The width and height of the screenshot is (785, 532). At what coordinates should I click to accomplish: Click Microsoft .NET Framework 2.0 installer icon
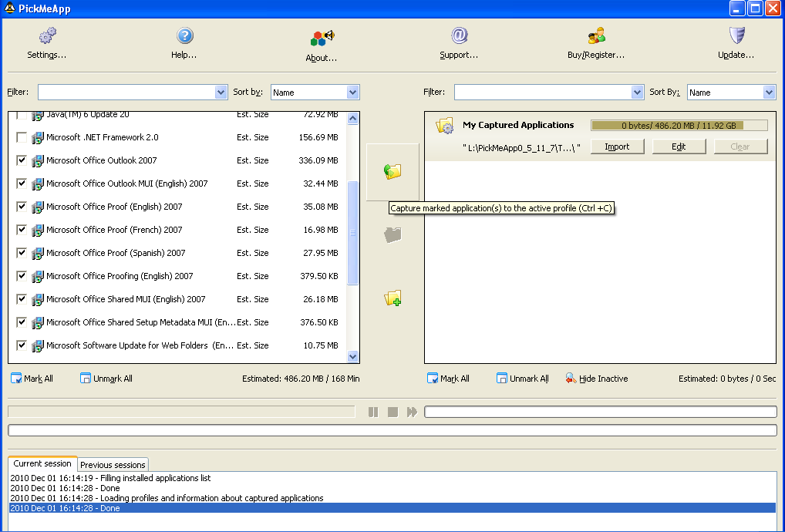point(37,138)
